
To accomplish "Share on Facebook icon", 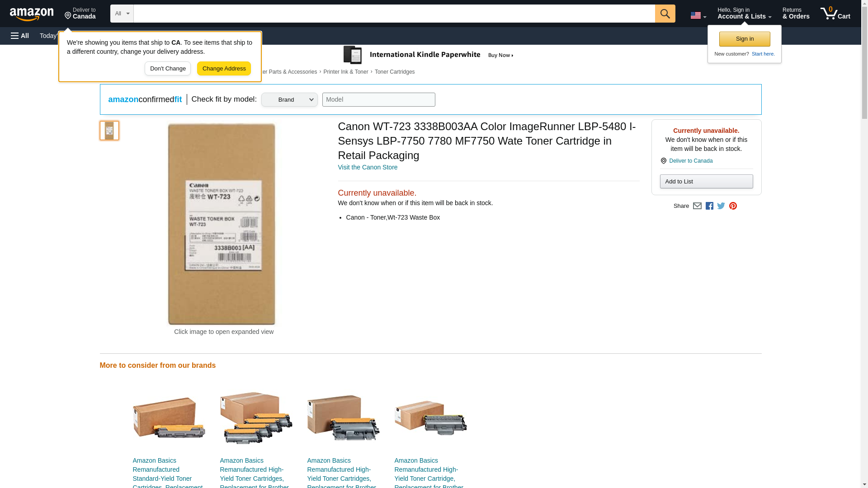I will (709, 206).
